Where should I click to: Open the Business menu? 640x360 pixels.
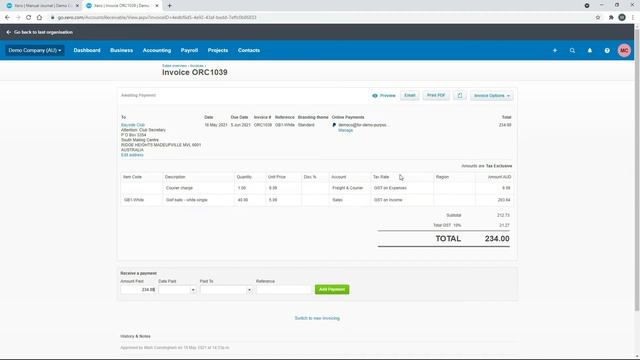[x=122, y=50]
